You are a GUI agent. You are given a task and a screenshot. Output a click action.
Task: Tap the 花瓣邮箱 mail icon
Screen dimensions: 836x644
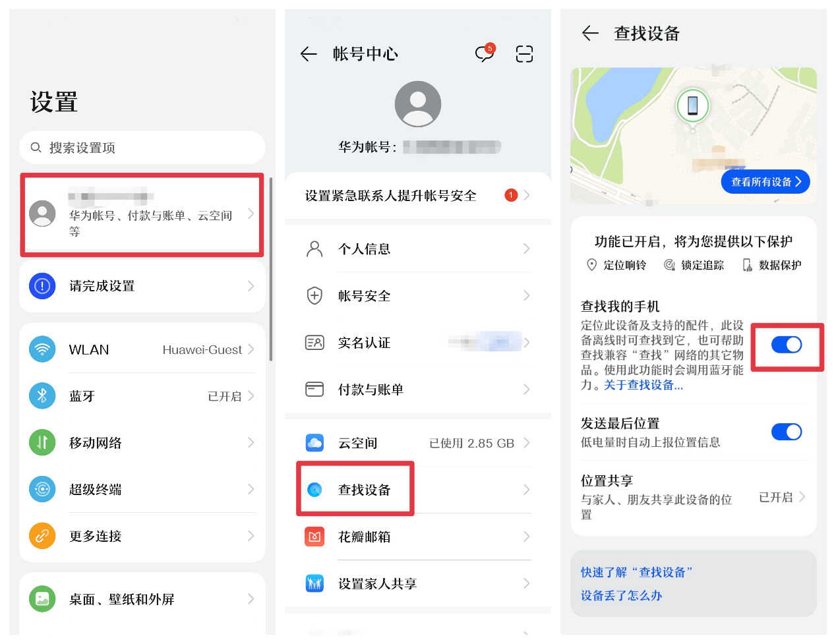[314, 536]
